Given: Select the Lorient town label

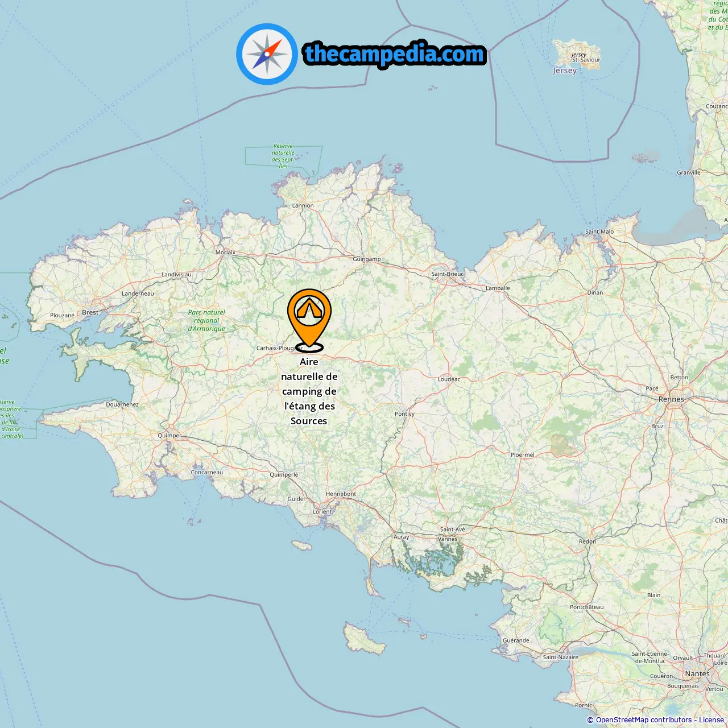Looking at the screenshot, I should [x=322, y=512].
